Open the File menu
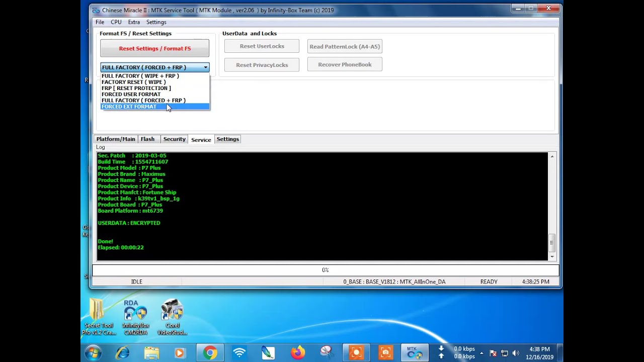The width and height of the screenshot is (644, 362). pos(100,22)
